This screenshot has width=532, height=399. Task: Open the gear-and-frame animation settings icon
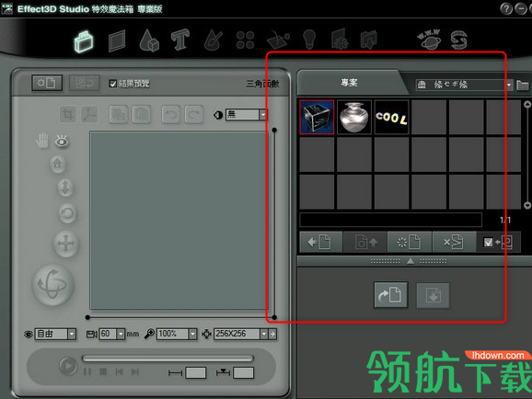click(340, 40)
